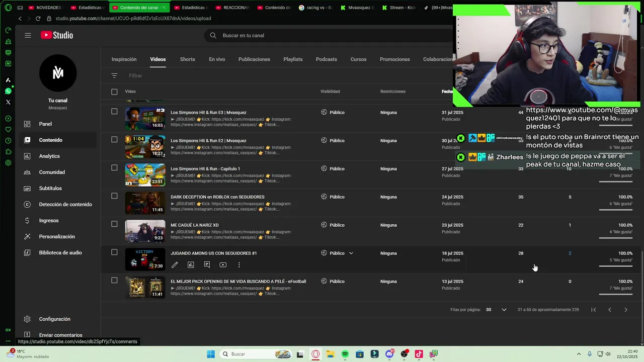Image resolution: width=644 pixels, height=362 pixels.
Task: Open the Los Simpsons Hit & Run E3 thumbnail
Action: click(x=145, y=118)
